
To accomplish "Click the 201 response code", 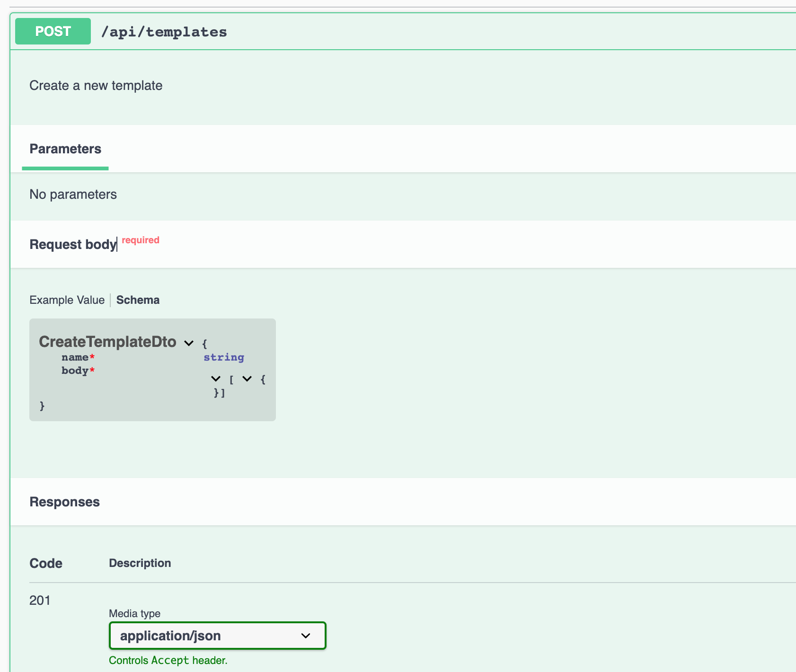I will [x=40, y=600].
